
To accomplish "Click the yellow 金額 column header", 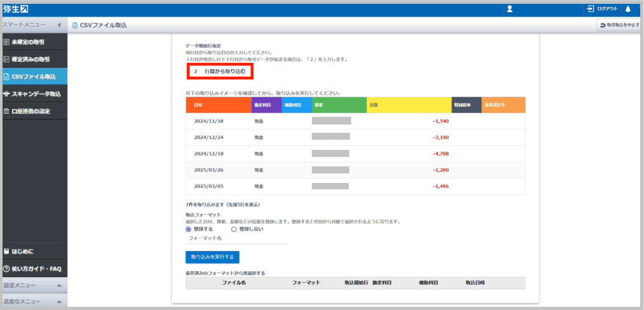I will point(409,105).
